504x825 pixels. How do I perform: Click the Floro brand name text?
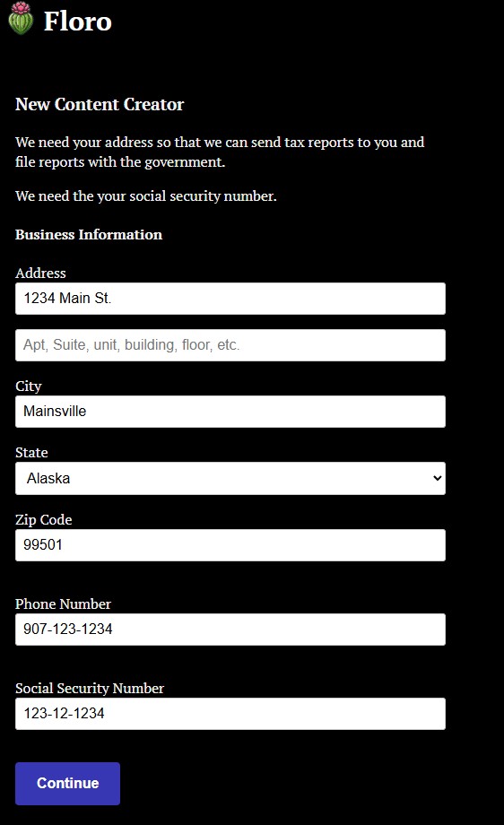[x=77, y=22]
